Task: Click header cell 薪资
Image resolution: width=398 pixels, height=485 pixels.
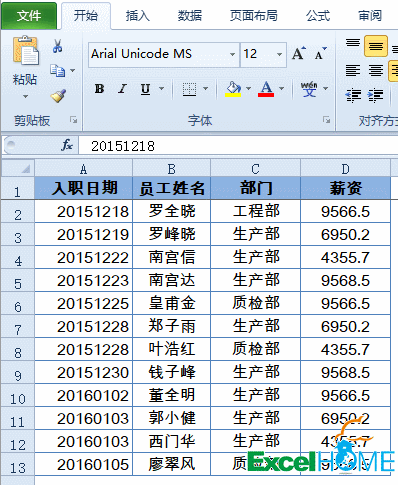Action: (x=346, y=188)
